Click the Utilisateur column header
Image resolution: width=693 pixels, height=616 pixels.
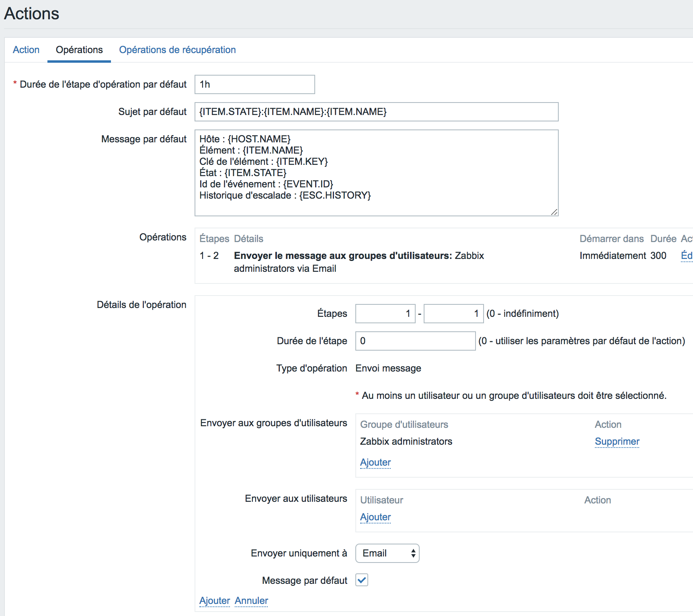tap(381, 500)
